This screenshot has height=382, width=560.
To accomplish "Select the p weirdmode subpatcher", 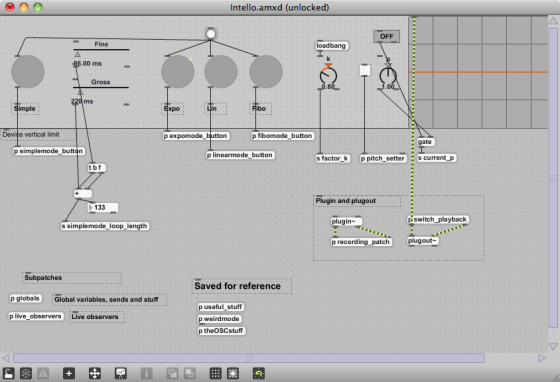I will click(219, 319).
